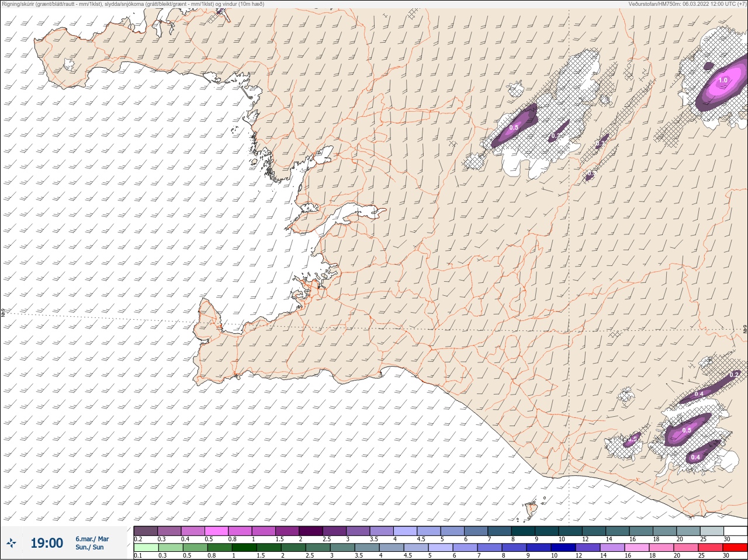The height and width of the screenshot is (560, 748).
Task: Click the 0.1 label in the lower legend
Action: [138, 555]
